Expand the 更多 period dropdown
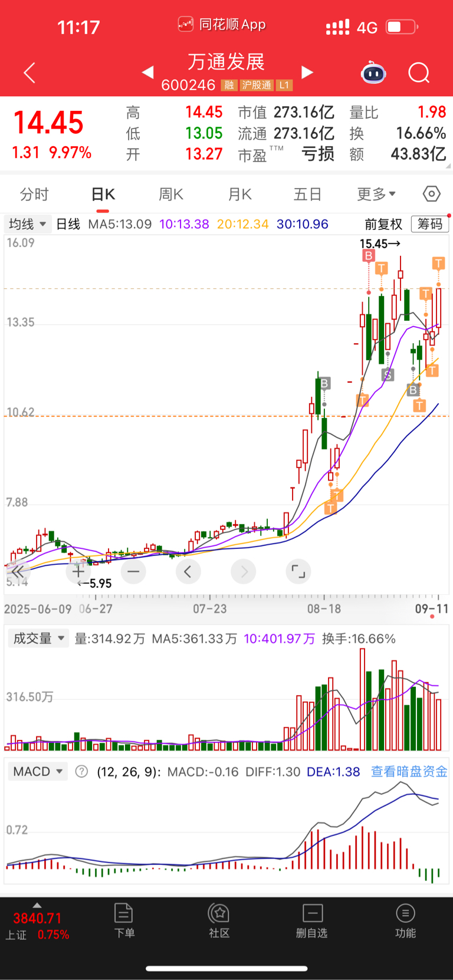453x980 pixels. [376, 194]
